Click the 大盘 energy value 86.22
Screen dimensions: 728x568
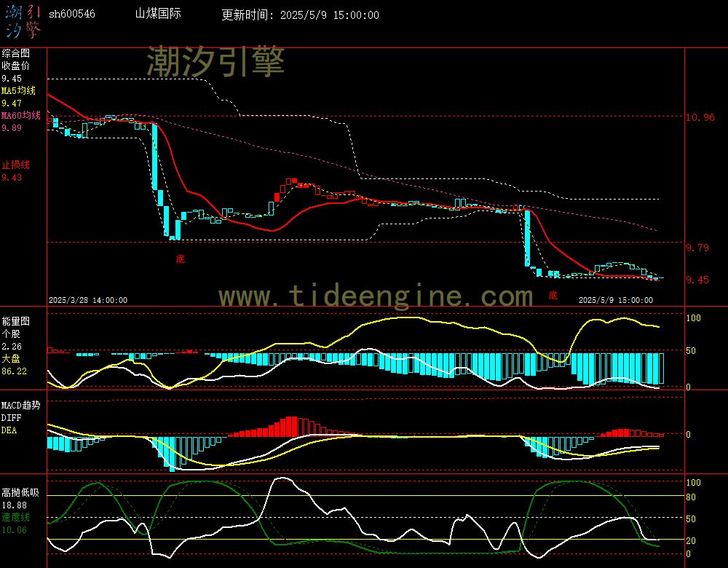(14, 371)
